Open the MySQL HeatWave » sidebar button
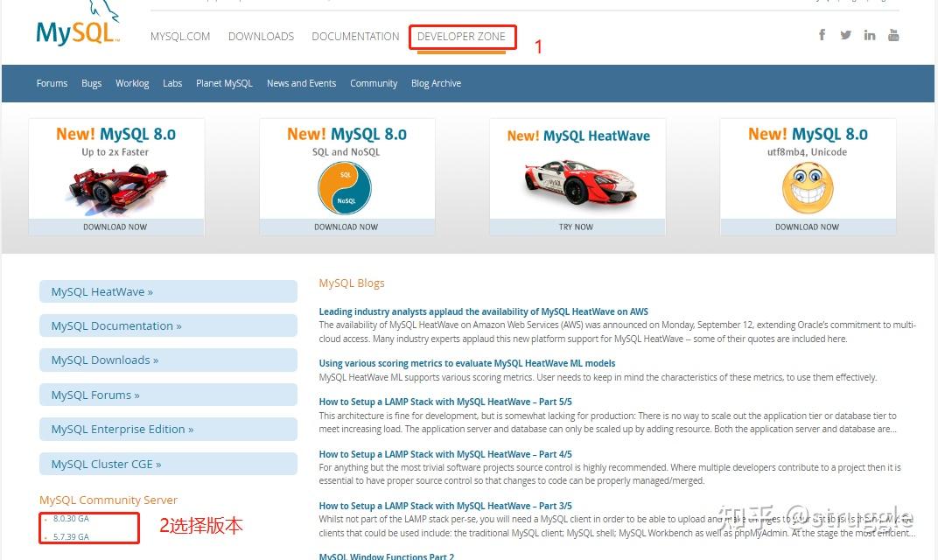This screenshot has height=560, width=938. [x=168, y=291]
